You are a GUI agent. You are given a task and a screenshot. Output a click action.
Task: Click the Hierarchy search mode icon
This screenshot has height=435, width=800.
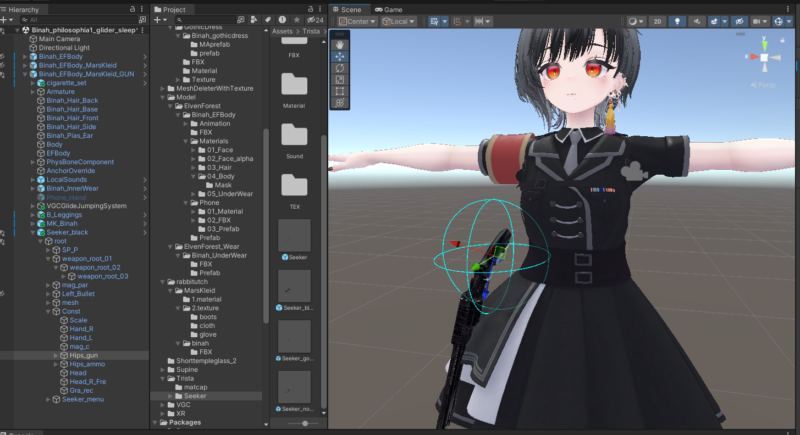tap(142, 20)
